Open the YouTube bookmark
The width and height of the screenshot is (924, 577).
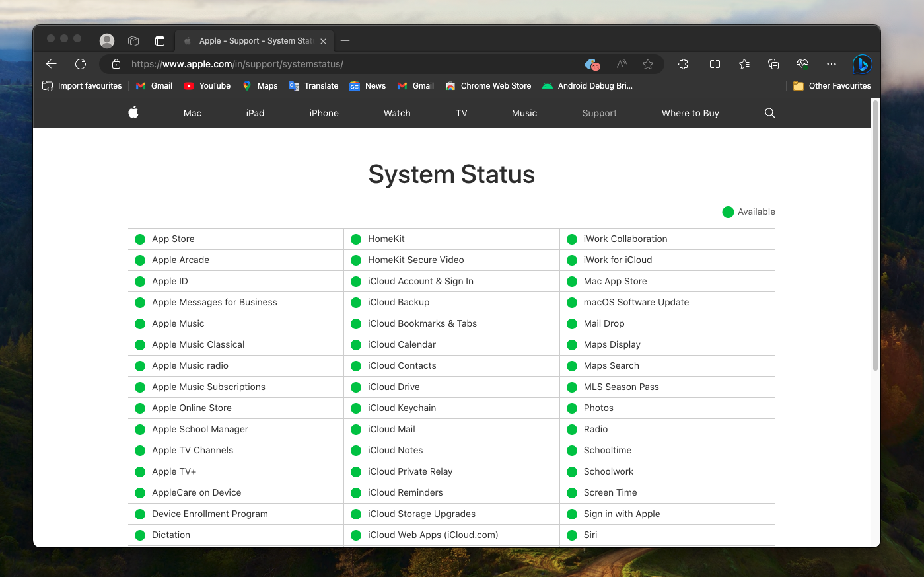point(207,86)
